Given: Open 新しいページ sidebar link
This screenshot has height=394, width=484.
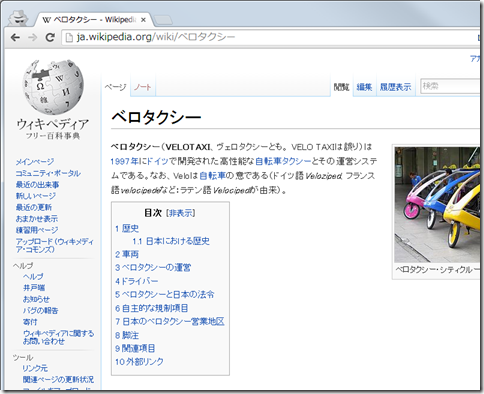Looking at the screenshot, I should [x=36, y=196].
